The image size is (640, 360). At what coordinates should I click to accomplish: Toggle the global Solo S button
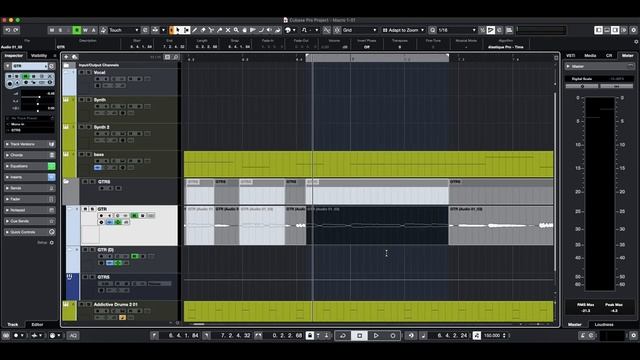(60, 30)
